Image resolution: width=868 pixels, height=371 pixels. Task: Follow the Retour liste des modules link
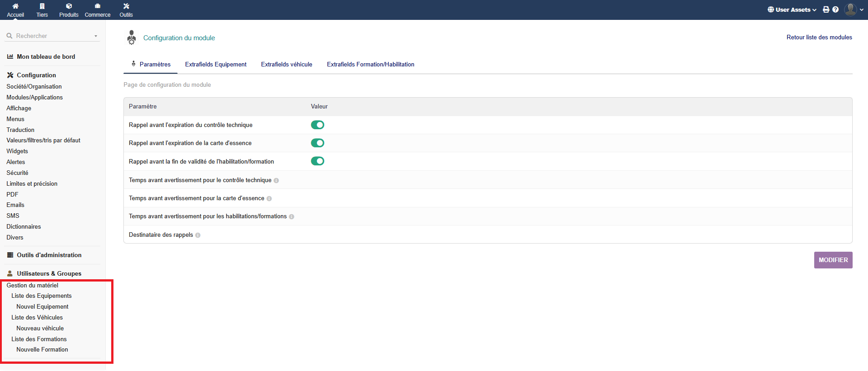tap(819, 38)
